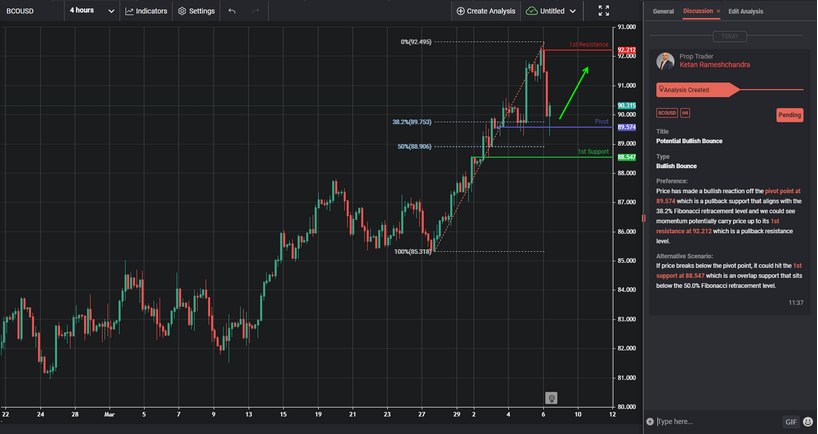Click the 50%(88.906) Fibonacci label
This screenshot has width=818, height=434.
(414, 147)
